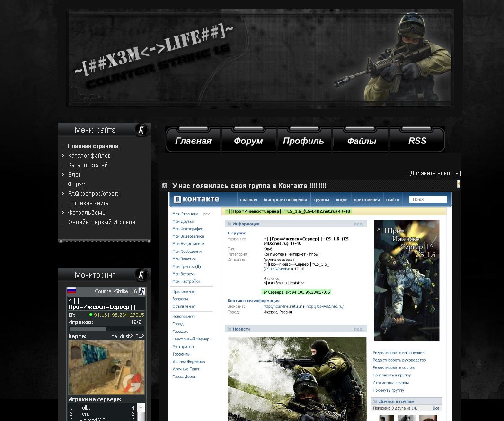Click Статистика группы link
The image size is (504, 421).
click(x=390, y=383)
